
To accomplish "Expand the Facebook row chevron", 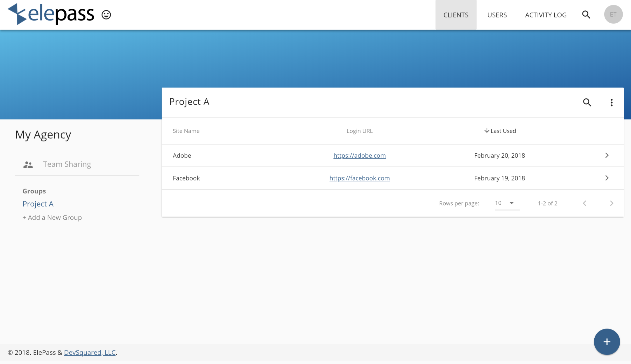I will (607, 178).
